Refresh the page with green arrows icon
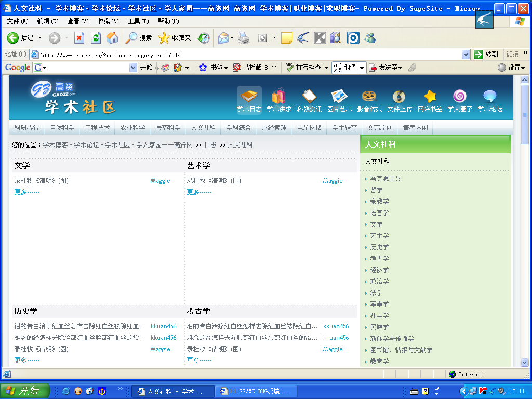532x399 pixels. point(96,37)
